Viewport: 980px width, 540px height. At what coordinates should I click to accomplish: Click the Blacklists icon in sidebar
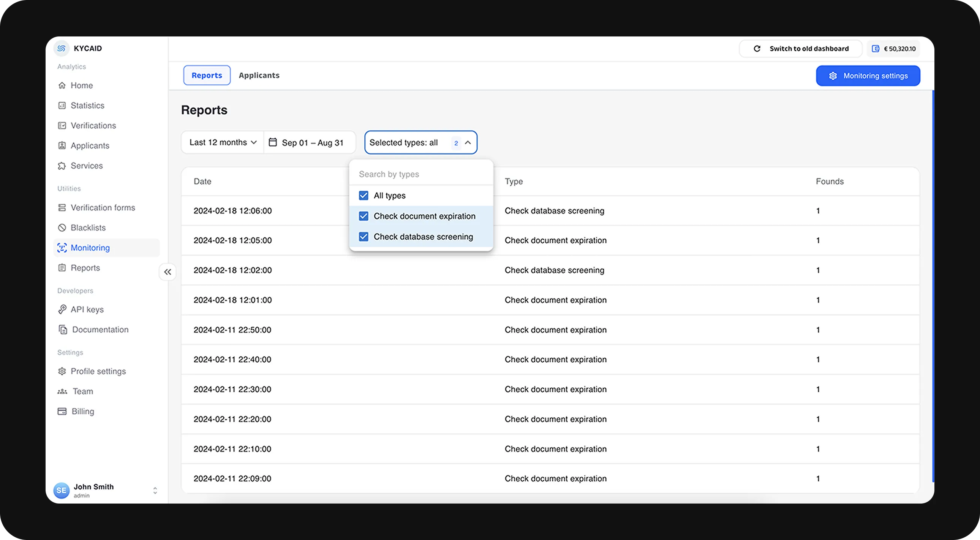[62, 227]
